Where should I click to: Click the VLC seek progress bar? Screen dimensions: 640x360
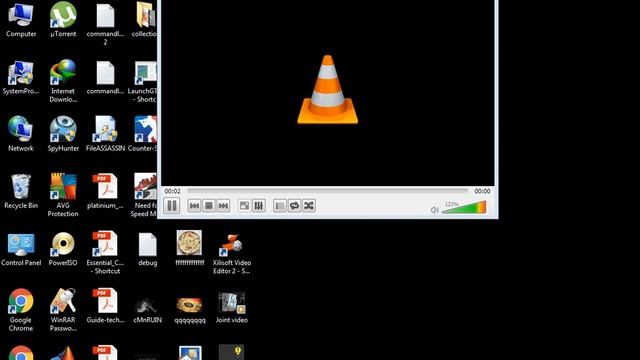tap(327, 191)
